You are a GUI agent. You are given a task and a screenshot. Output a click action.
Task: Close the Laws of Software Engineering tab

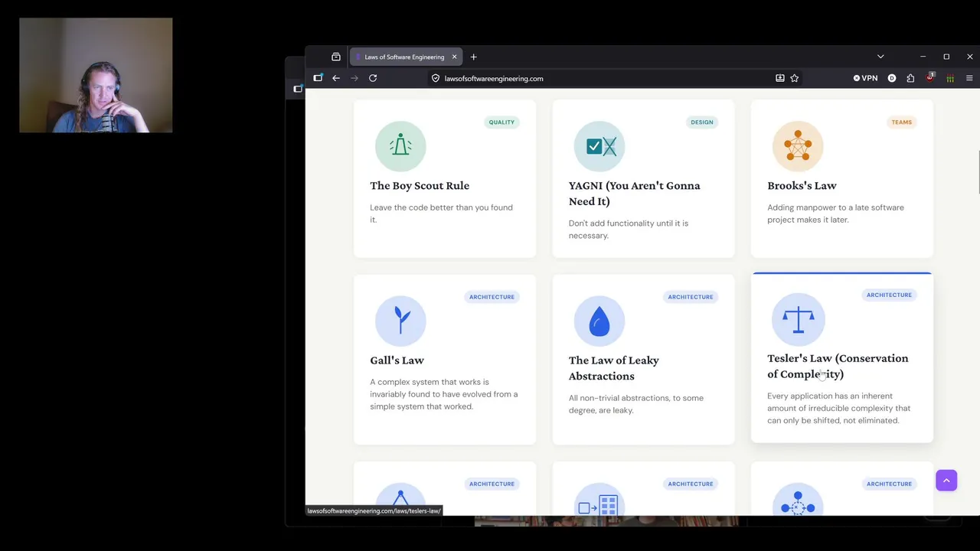click(x=454, y=57)
